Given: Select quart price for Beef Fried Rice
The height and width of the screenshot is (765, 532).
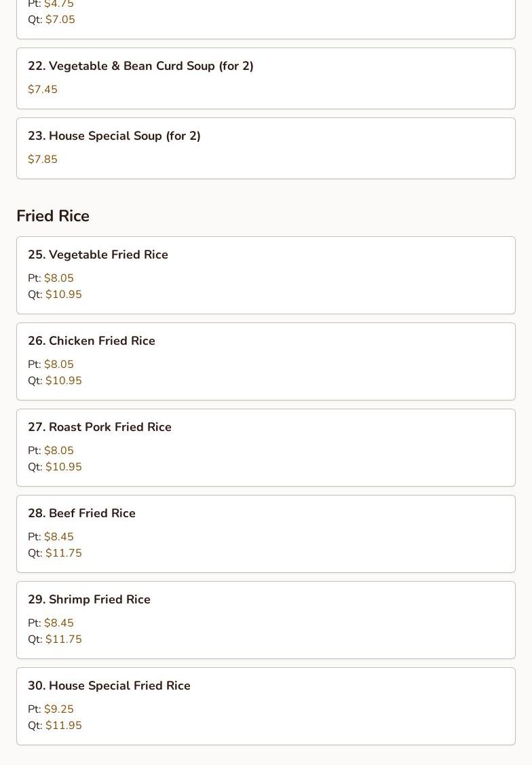Looking at the screenshot, I should coord(63,553).
